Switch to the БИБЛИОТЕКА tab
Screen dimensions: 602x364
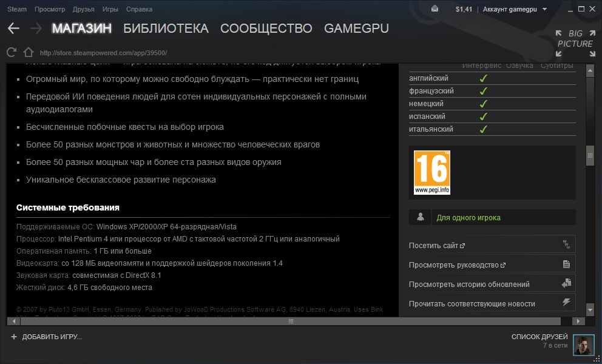[x=166, y=28]
